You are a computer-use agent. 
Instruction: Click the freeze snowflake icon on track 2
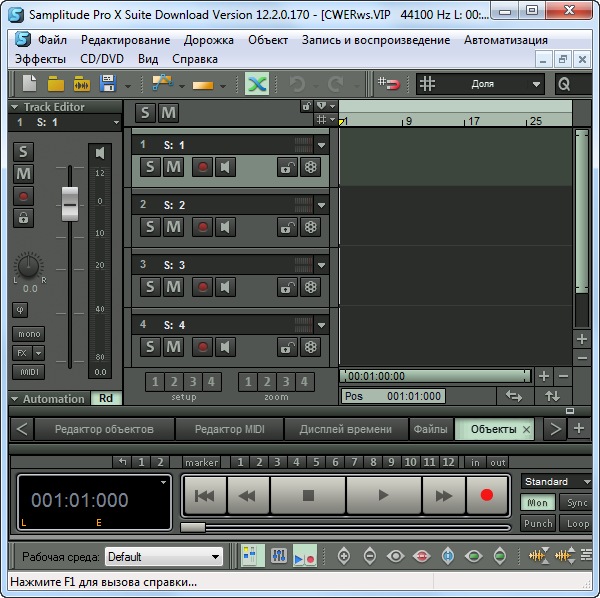pos(311,227)
